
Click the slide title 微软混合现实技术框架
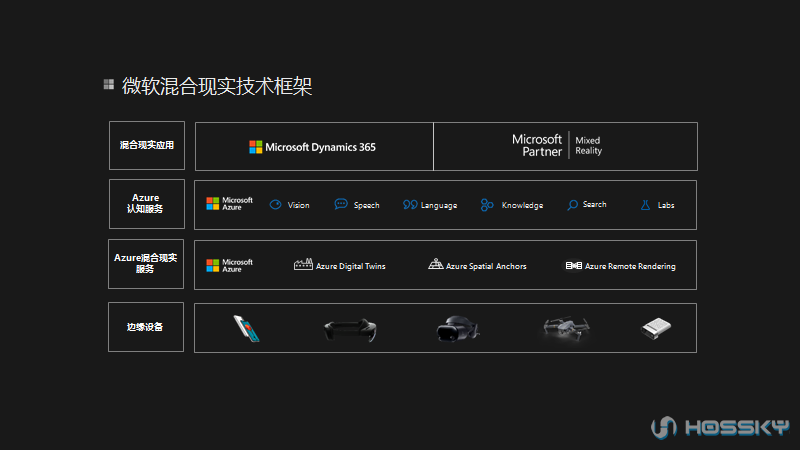tap(217, 86)
